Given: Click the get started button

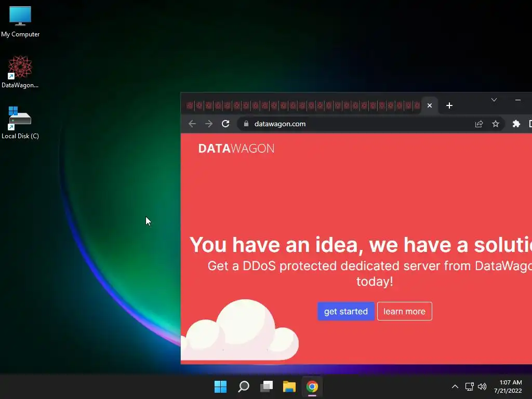Looking at the screenshot, I should click(x=345, y=311).
